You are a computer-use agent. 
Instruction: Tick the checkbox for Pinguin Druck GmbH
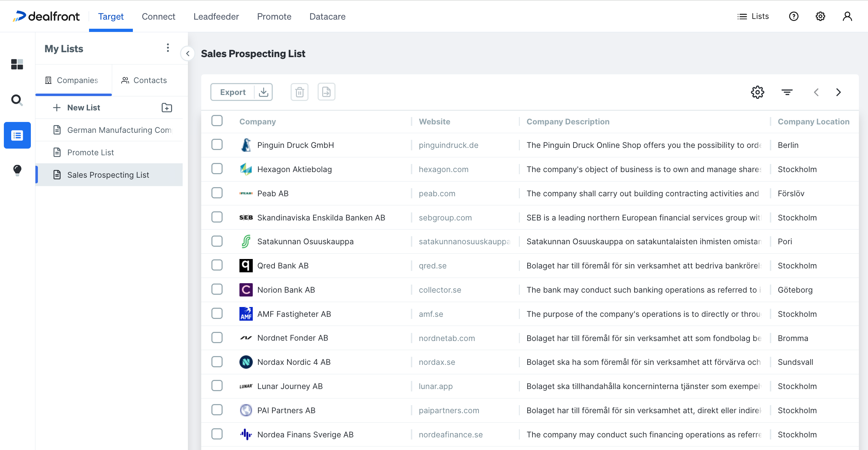(217, 145)
